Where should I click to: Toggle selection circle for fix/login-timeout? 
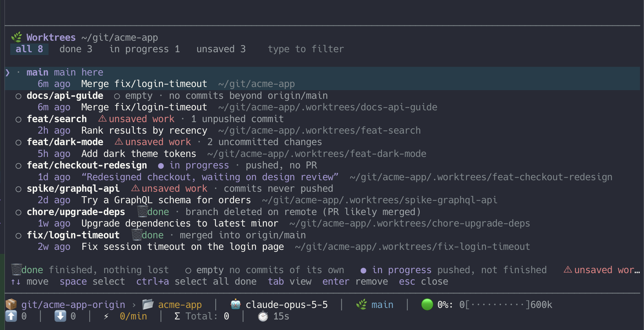pyautogui.click(x=18, y=236)
